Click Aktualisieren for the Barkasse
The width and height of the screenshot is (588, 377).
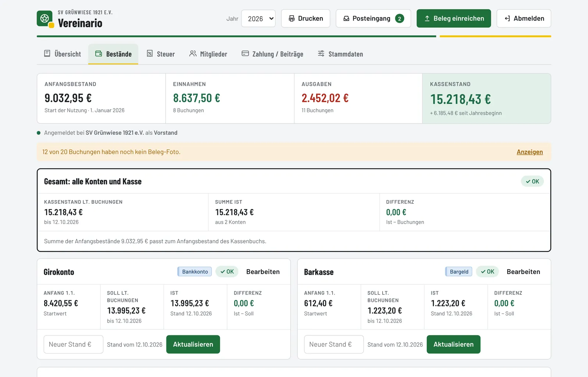point(453,344)
